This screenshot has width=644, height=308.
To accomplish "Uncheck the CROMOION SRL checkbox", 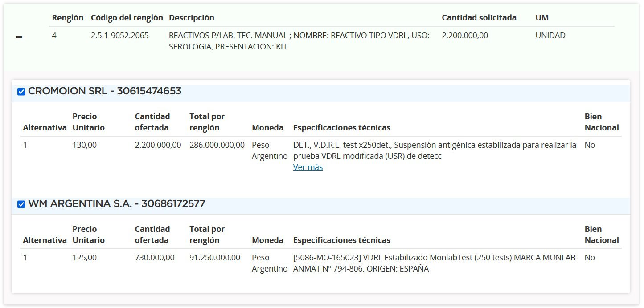I will click(x=21, y=92).
